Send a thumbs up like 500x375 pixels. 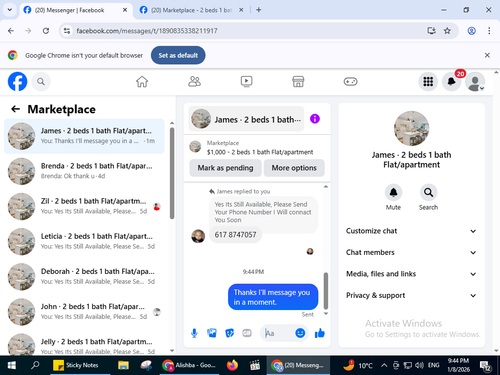click(x=319, y=333)
